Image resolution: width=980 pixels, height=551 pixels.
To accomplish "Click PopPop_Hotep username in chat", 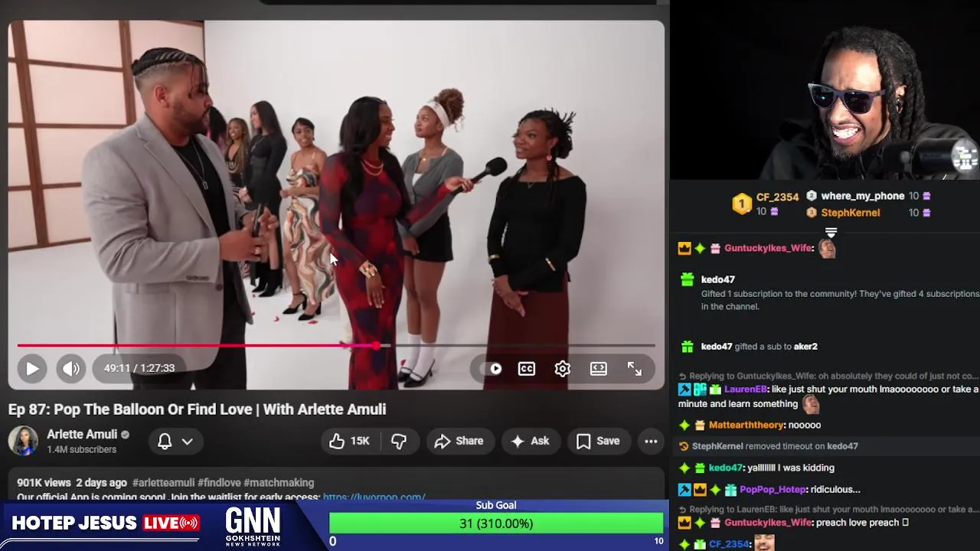I will click(773, 490).
